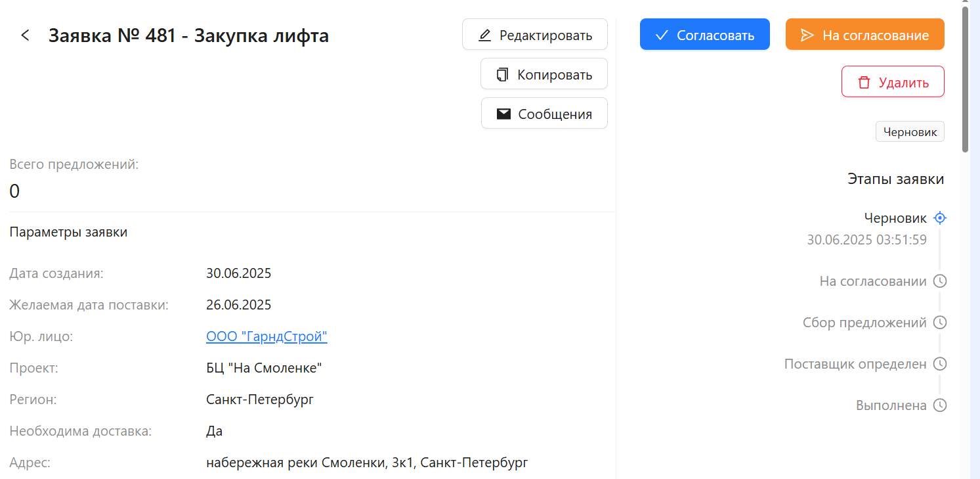Image resolution: width=980 pixels, height=479 pixels.
Task: Click the Проект field label
Action: coord(34,368)
